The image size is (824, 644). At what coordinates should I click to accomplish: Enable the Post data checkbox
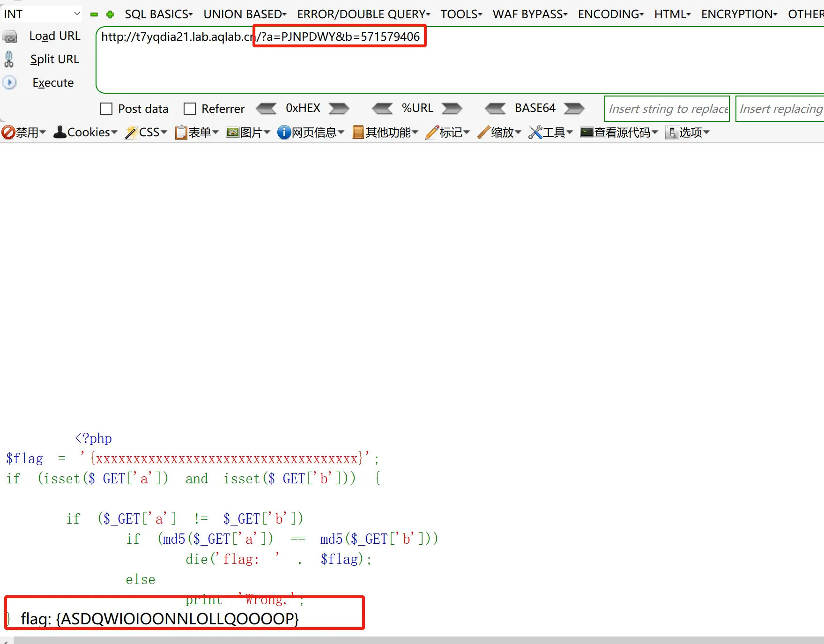click(107, 109)
